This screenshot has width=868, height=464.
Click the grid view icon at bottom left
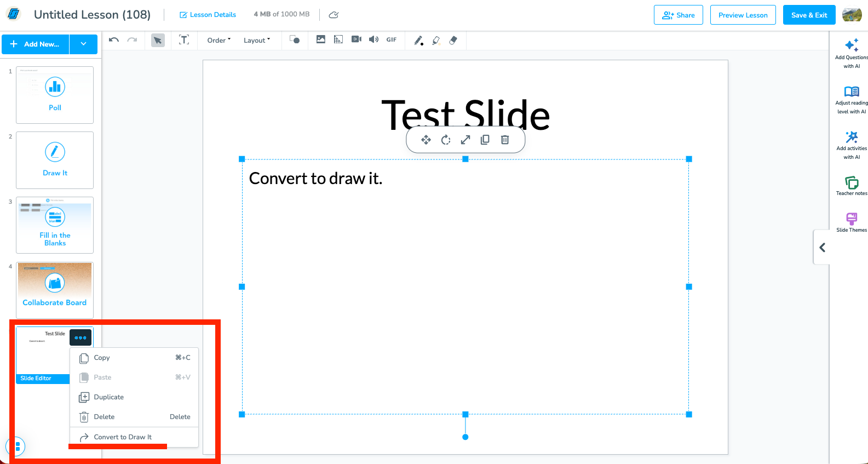pyautogui.click(x=17, y=446)
